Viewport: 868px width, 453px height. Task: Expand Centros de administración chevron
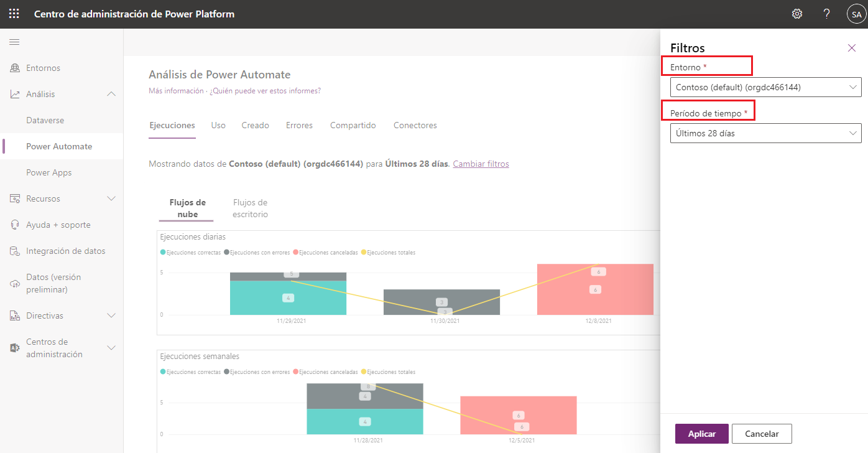click(111, 348)
